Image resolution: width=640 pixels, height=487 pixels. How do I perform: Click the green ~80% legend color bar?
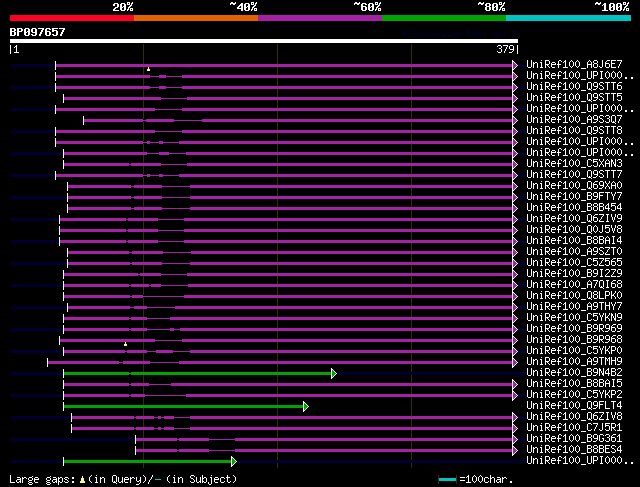(444, 18)
